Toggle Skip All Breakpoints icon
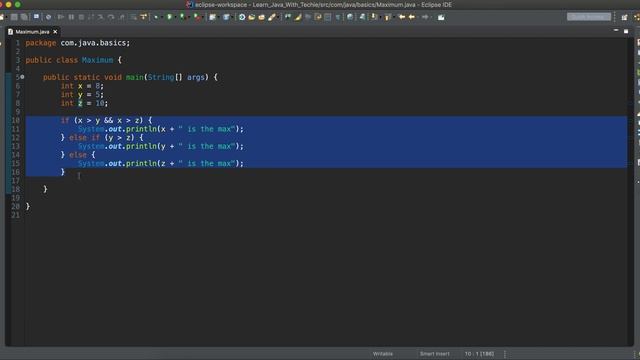 pos(48,17)
